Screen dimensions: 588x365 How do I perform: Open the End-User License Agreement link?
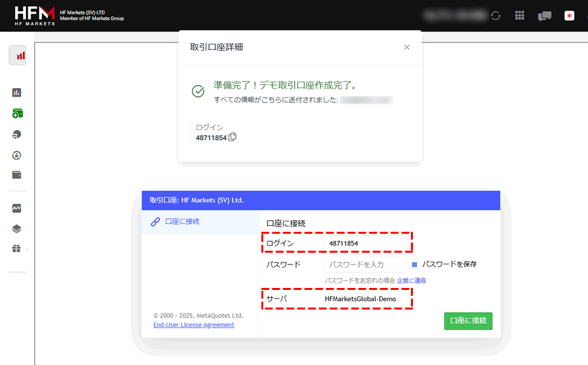pos(193,325)
